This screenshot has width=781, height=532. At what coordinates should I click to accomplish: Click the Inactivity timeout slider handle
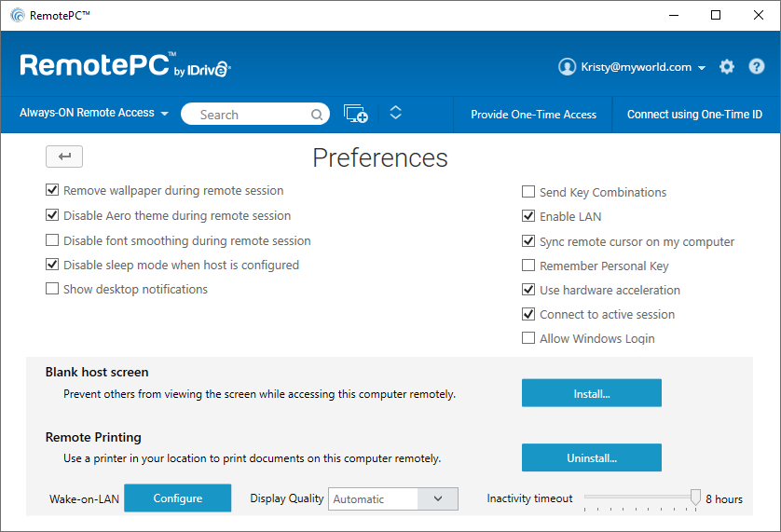695,498
